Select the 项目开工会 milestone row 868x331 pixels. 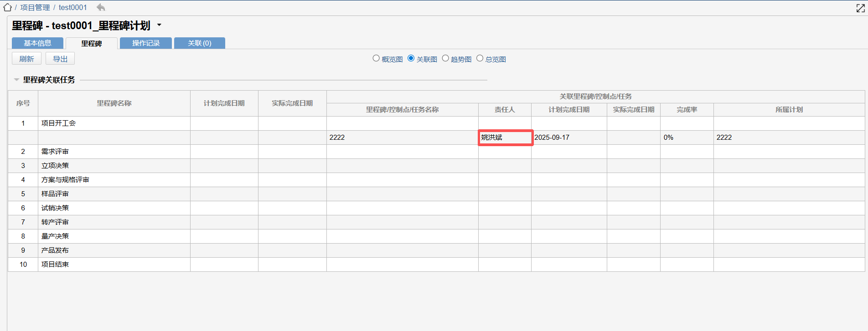[58, 123]
